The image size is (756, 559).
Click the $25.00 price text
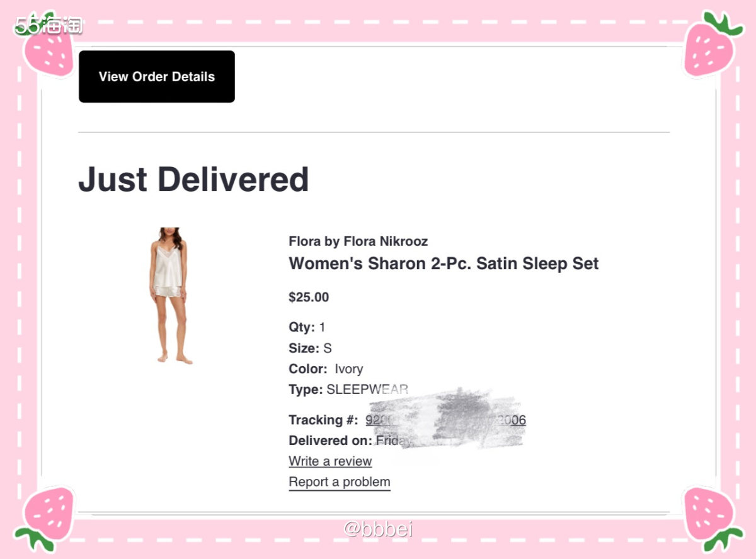(309, 297)
